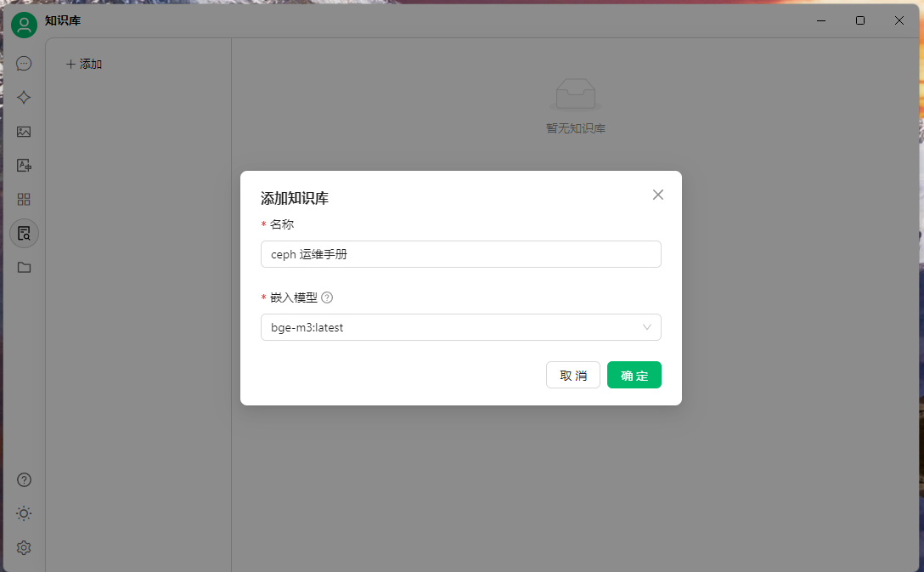Click the user avatar at top left
Screen dimensions: 924x572
coord(24,25)
